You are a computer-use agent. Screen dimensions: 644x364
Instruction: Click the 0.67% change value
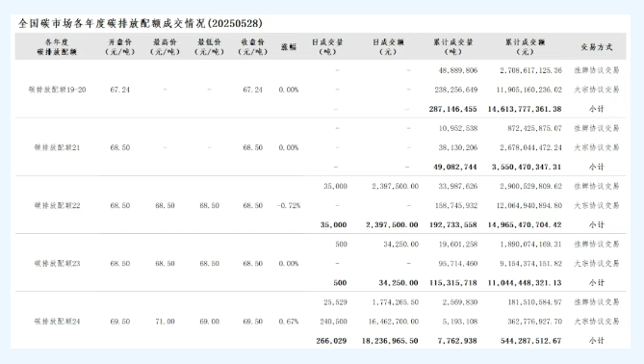point(289,322)
